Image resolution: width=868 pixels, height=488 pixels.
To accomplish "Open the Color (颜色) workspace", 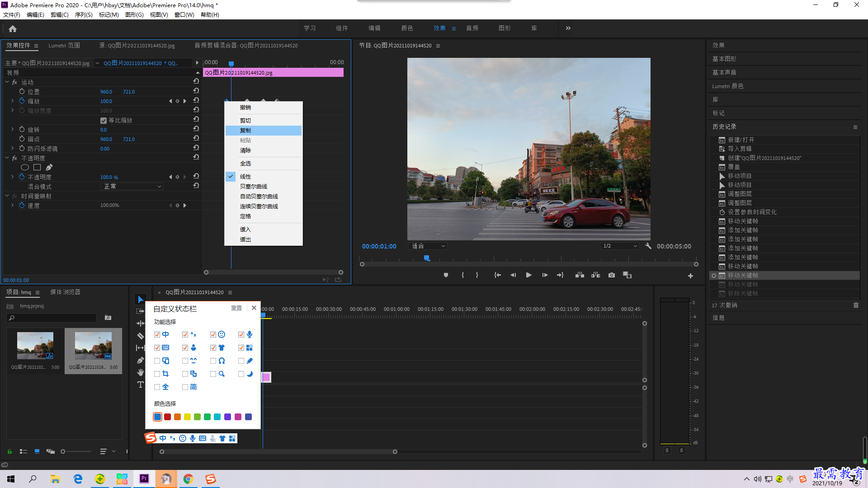I will (407, 28).
